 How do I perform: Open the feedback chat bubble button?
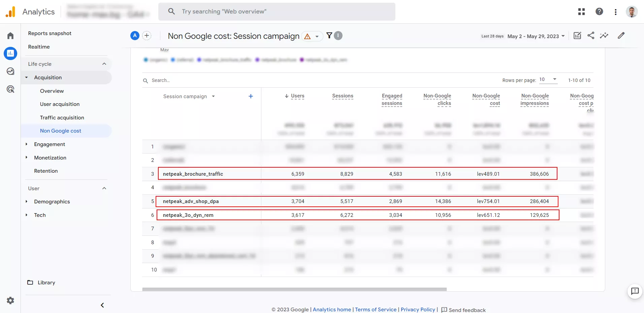tap(635, 291)
